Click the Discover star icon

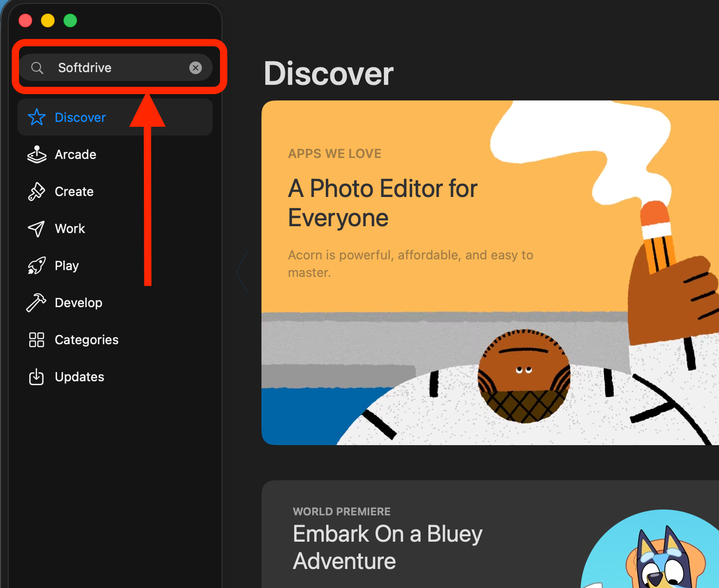click(37, 117)
